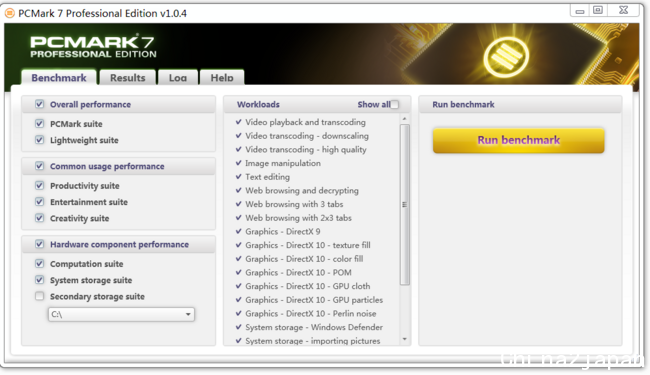Toggle the Common usage performance checkbox
Image resolution: width=650 pixels, height=375 pixels.
(39, 166)
